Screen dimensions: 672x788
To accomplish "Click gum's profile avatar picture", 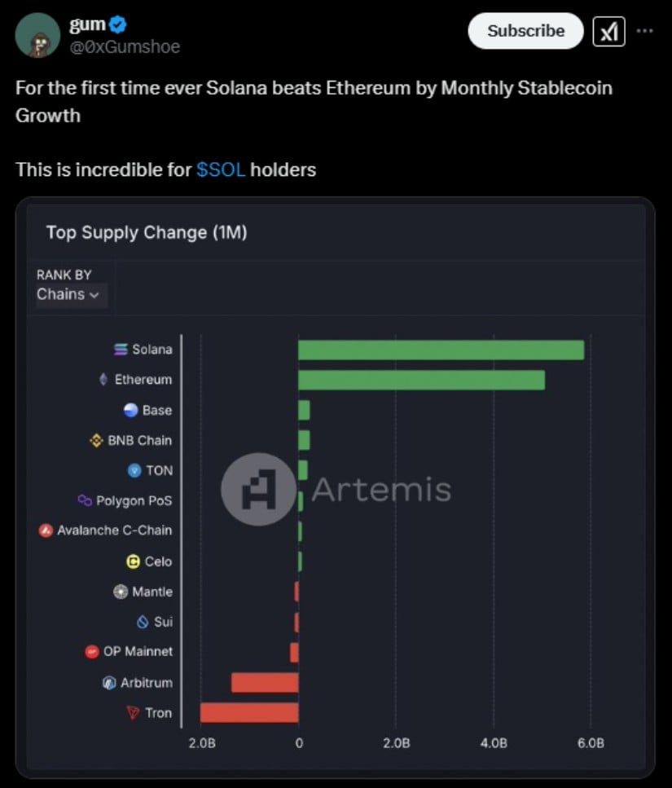I will point(37,35).
